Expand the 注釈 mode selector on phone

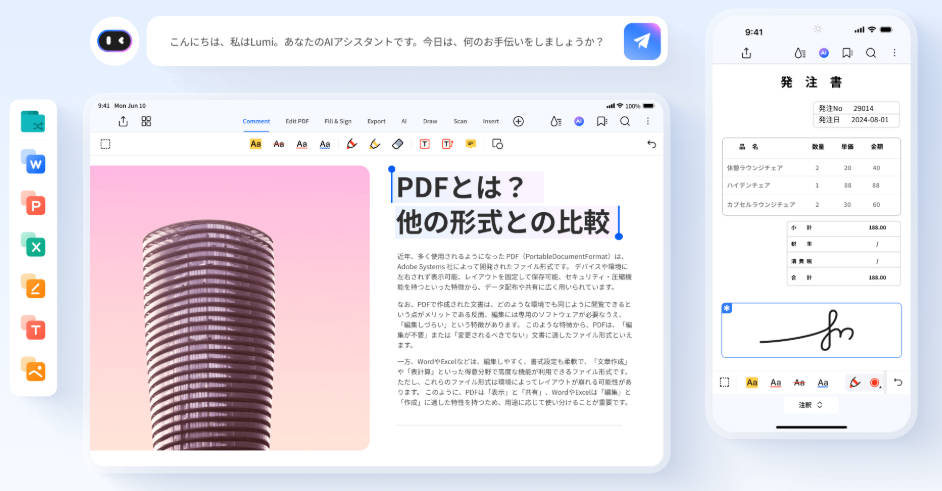point(811,405)
